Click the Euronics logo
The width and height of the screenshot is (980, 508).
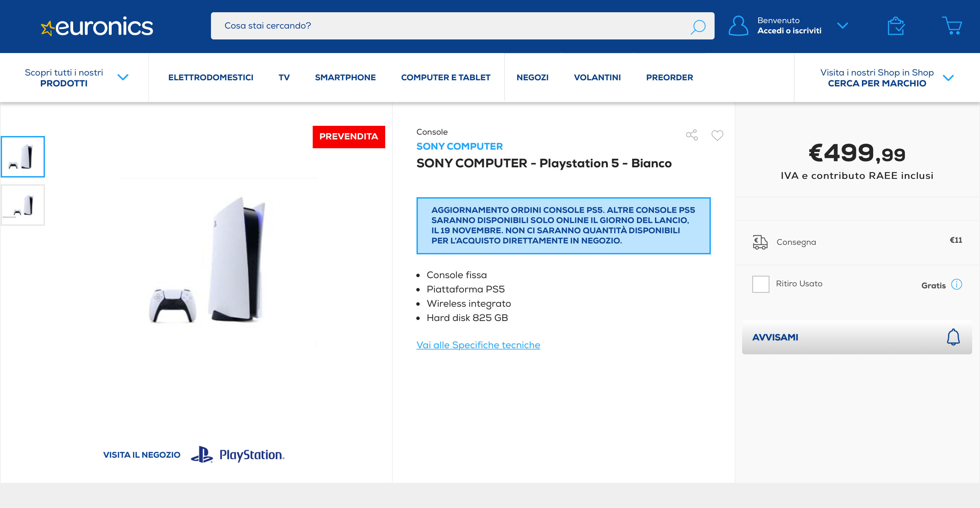[97, 26]
